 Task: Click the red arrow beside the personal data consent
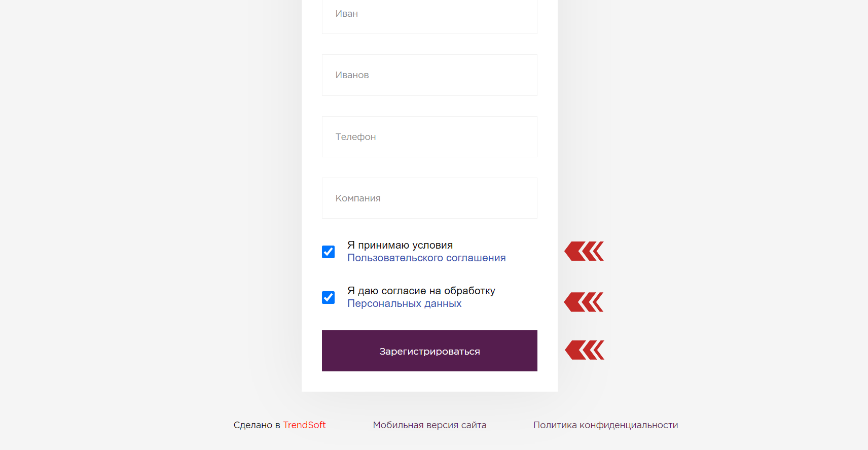[x=584, y=302]
